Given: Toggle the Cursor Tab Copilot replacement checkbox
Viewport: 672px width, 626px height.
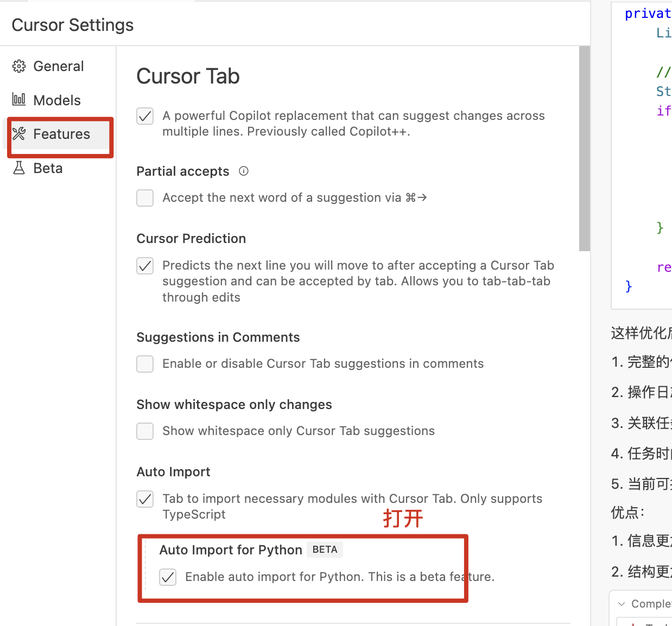Looking at the screenshot, I should pos(145,116).
